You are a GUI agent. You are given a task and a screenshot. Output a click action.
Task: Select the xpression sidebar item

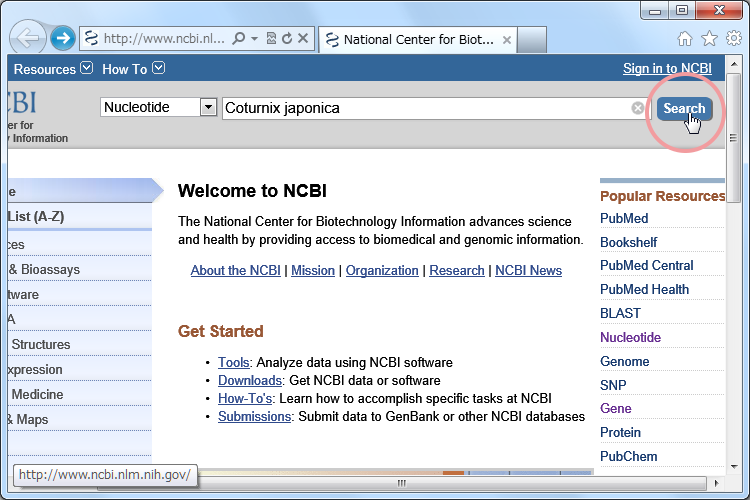tap(80, 369)
